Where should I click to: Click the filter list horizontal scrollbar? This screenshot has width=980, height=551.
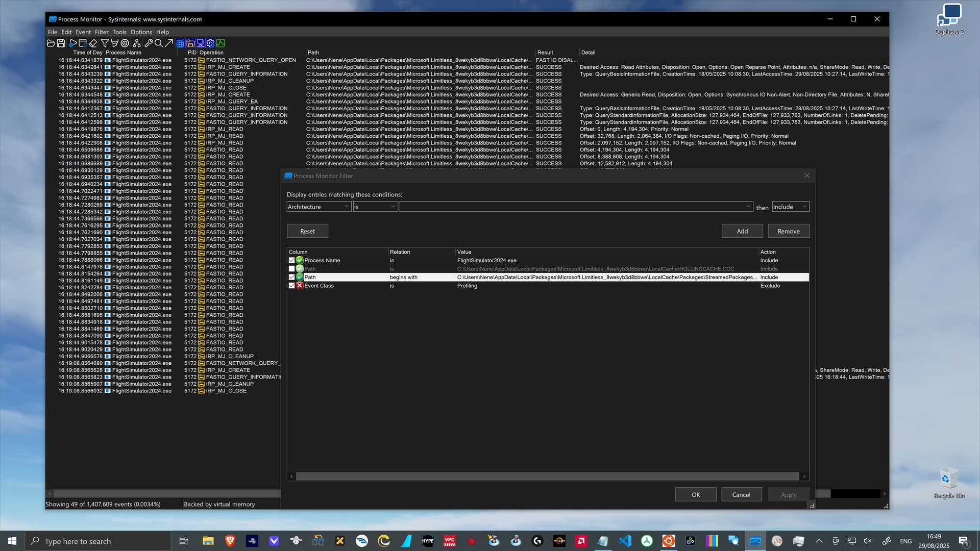point(547,476)
